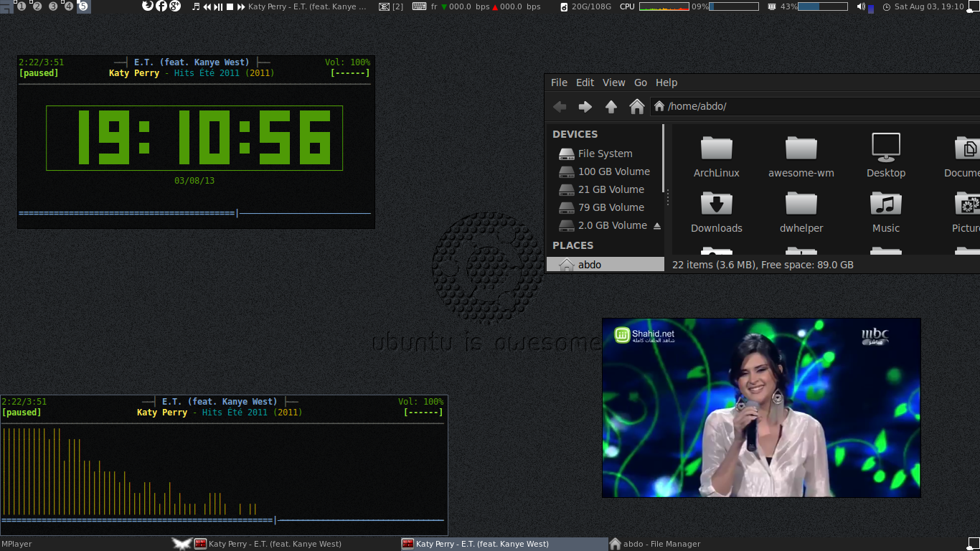This screenshot has width=980, height=551.
Task: Seek in visualizer window's song progress bar
Action: [x=223, y=520]
